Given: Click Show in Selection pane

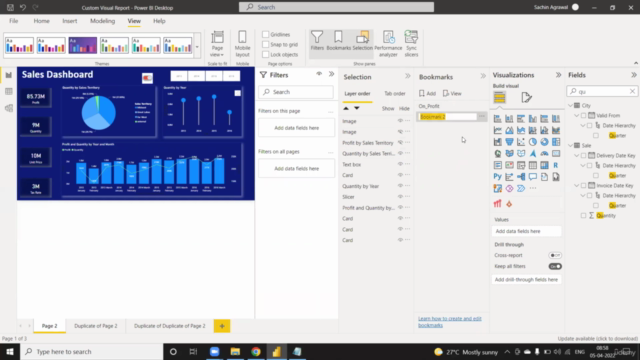Looking at the screenshot, I should [x=388, y=108].
